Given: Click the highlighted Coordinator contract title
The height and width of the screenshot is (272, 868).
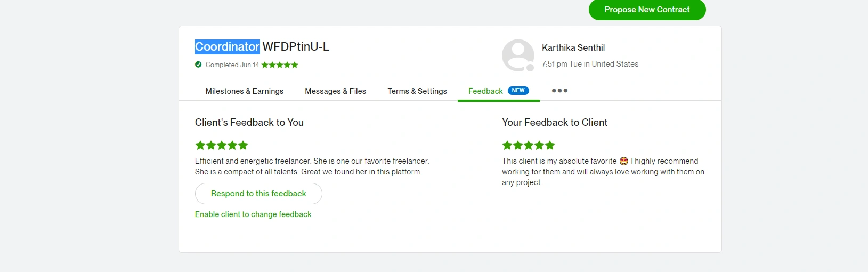Looking at the screenshot, I should (228, 47).
